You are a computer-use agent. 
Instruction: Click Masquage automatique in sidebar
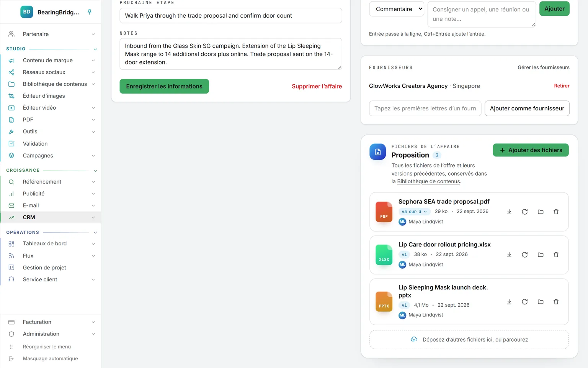50,359
